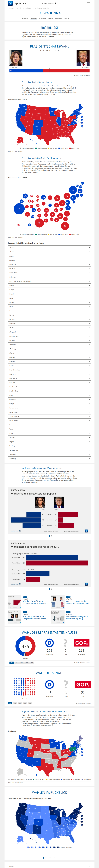The image size is (99, 868).
Task: Expand the Pennsylvania results row
Action: (49, 408)
